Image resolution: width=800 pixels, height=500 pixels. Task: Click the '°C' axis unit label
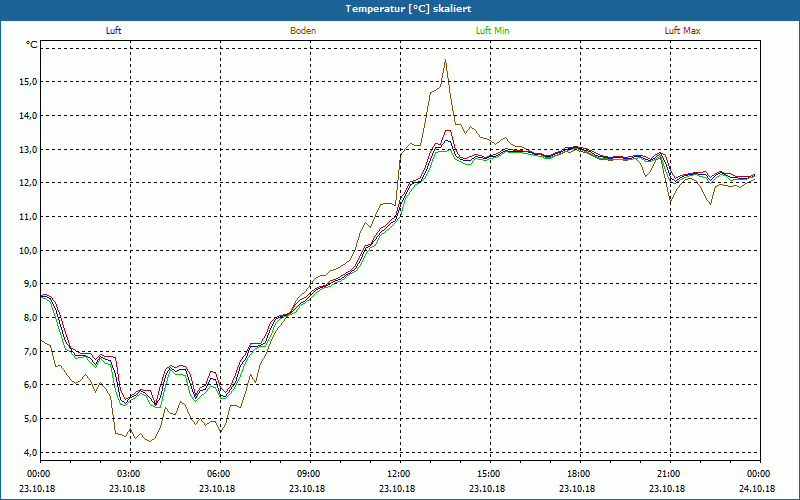(x=32, y=45)
